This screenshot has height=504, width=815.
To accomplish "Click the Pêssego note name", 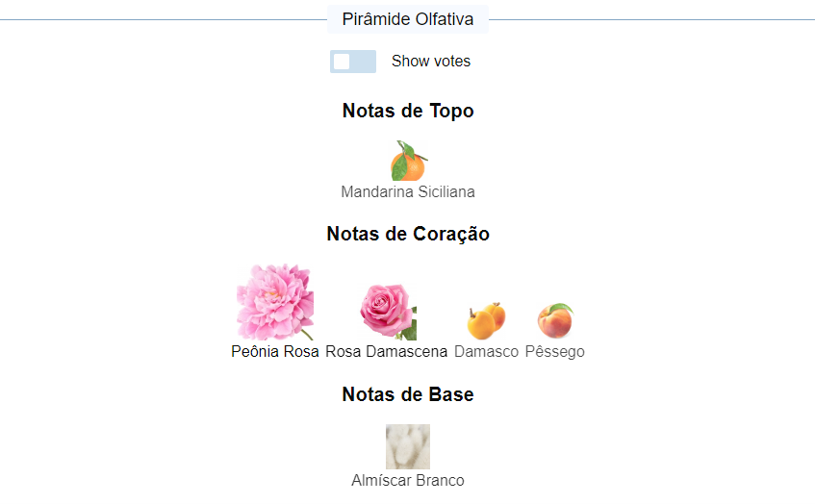I will click(554, 352).
